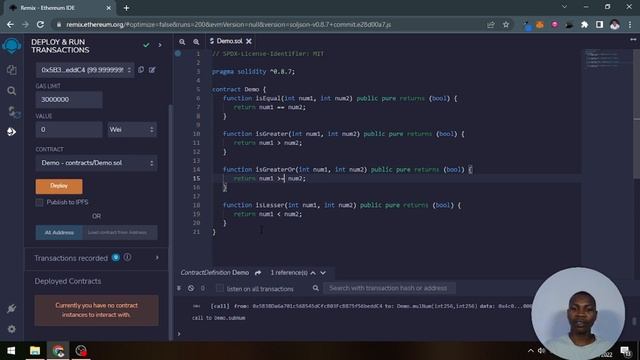Image resolution: width=640 pixels, height=360 pixels.
Task: Open the Chrome tab search dropdown
Action: click(x=564, y=7)
